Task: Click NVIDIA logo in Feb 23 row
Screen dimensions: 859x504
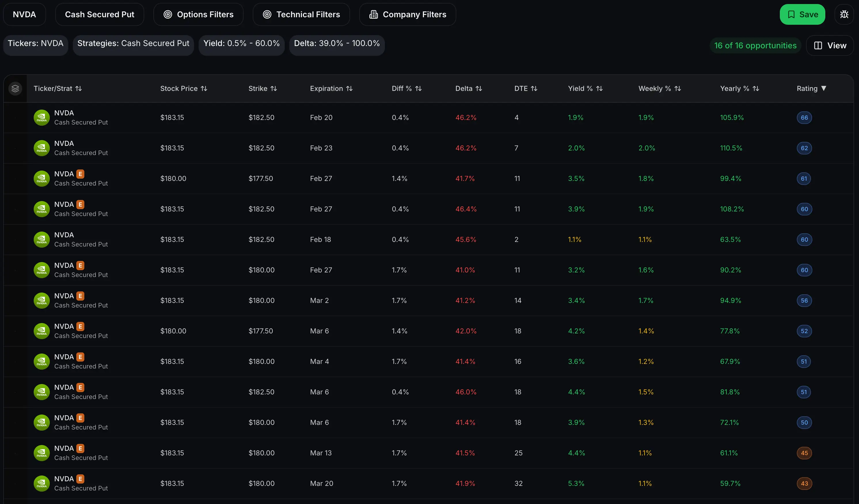Action: pyautogui.click(x=41, y=148)
